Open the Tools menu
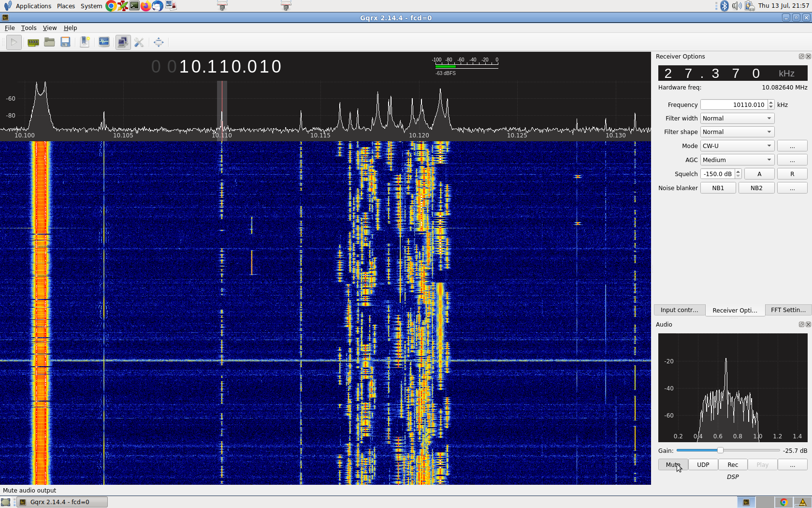This screenshot has height=508, width=812. click(x=29, y=28)
